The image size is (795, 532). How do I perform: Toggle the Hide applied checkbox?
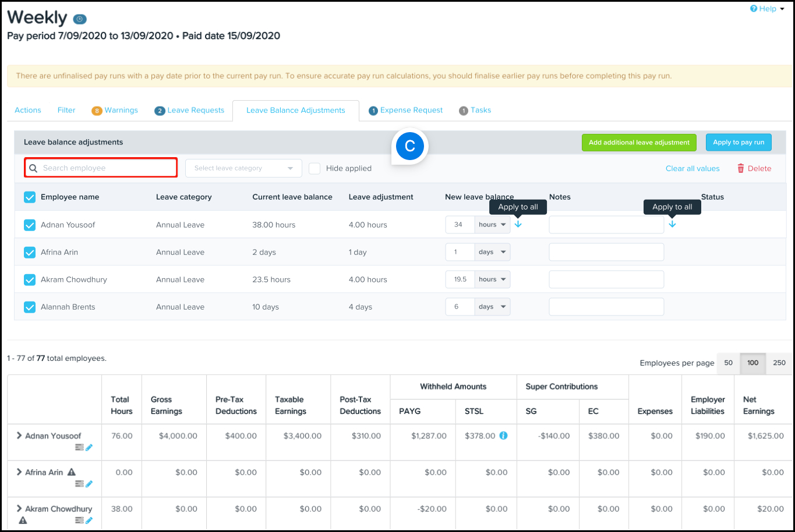click(315, 168)
